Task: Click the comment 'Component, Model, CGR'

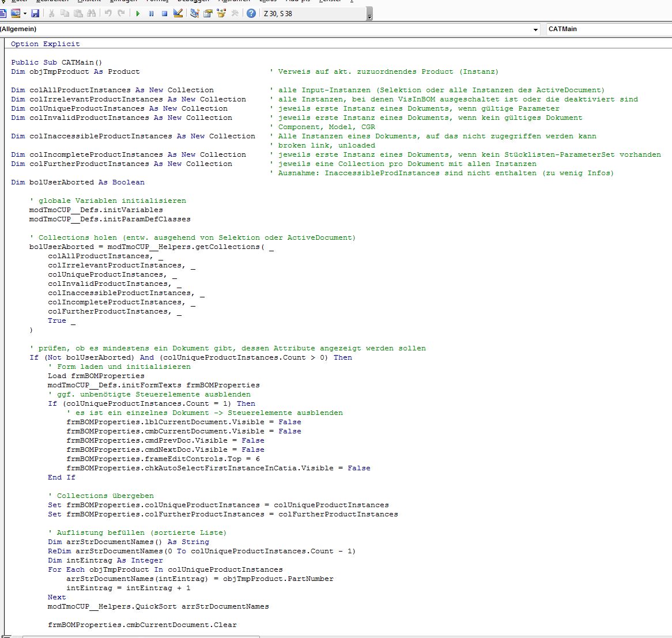Action: (322, 127)
